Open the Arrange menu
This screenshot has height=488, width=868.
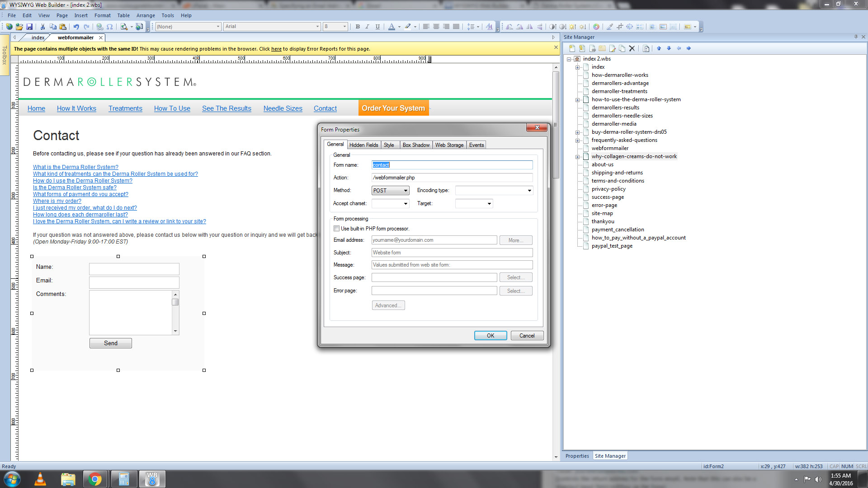tap(146, 15)
